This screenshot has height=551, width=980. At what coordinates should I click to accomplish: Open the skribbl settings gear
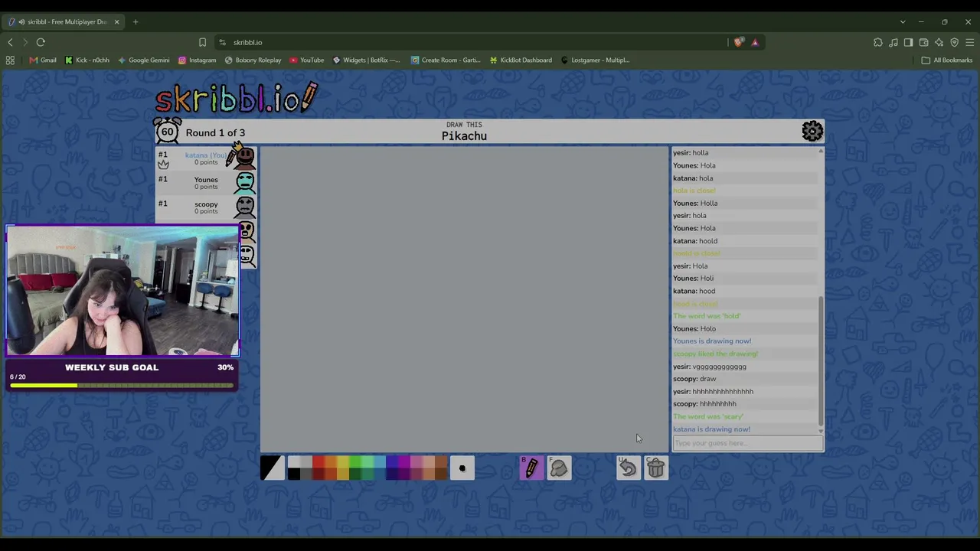click(812, 132)
